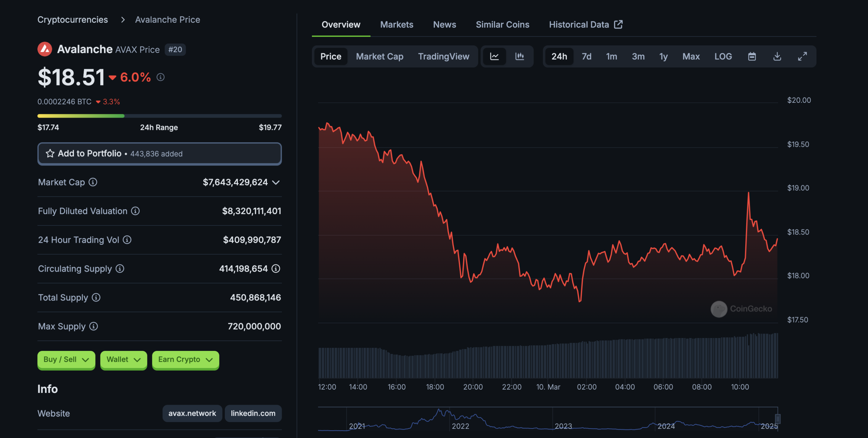
Task: Switch chart to Market Cap mode
Action: pyautogui.click(x=380, y=56)
